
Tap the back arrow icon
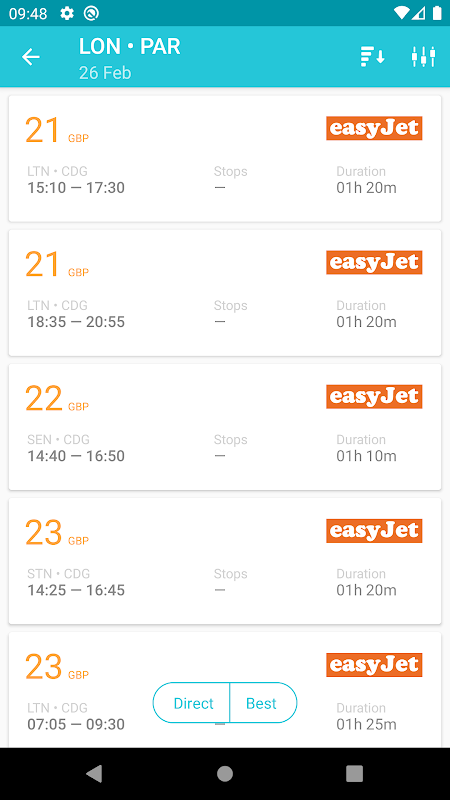[x=31, y=57]
